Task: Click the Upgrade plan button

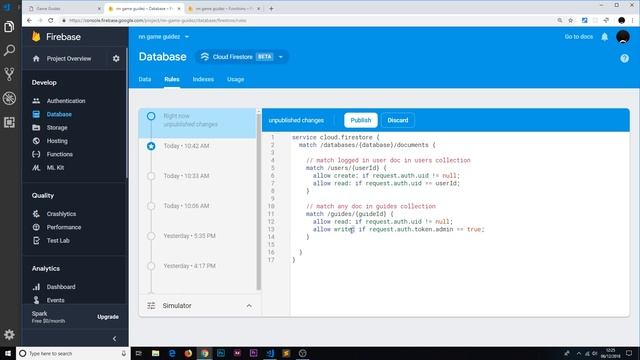Action: click(108, 317)
